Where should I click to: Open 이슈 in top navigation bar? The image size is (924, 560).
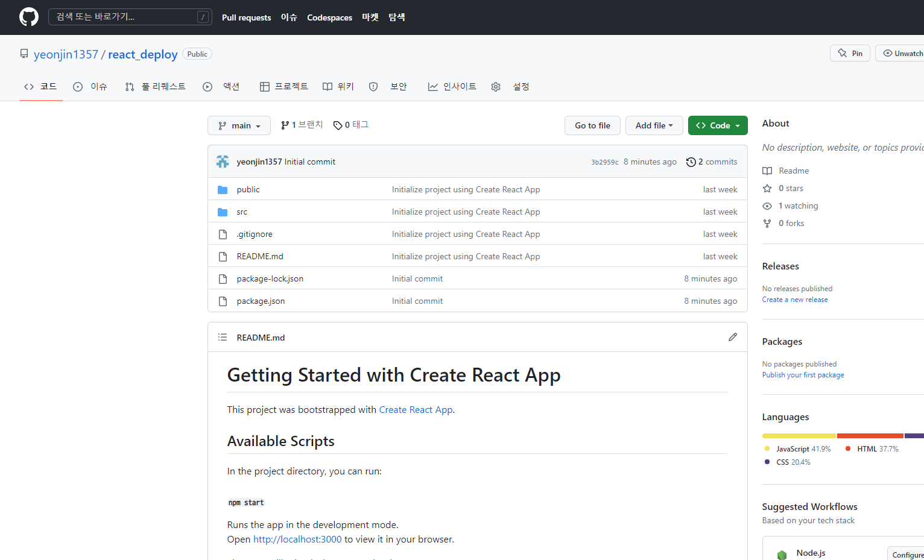pyautogui.click(x=289, y=17)
